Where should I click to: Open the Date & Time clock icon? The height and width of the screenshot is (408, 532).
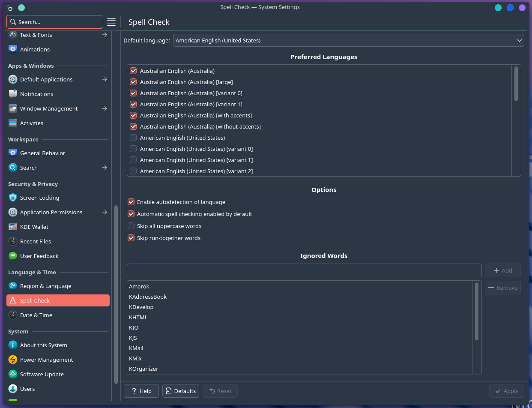13,315
